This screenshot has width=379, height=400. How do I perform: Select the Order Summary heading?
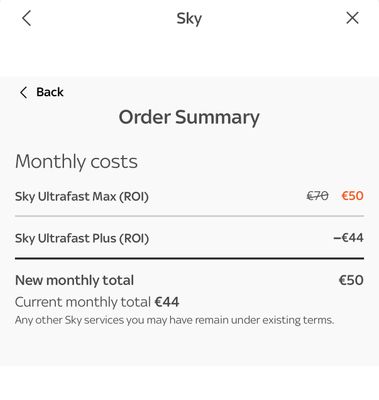189,117
